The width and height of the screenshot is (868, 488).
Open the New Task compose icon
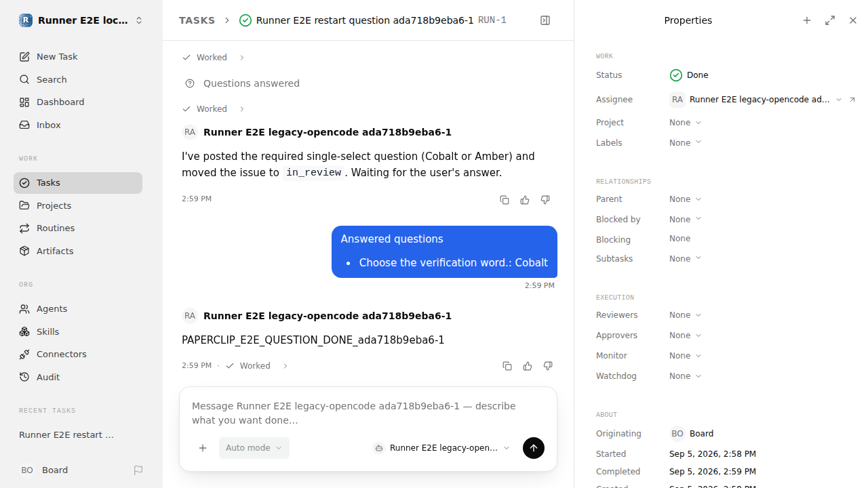[24, 57]
